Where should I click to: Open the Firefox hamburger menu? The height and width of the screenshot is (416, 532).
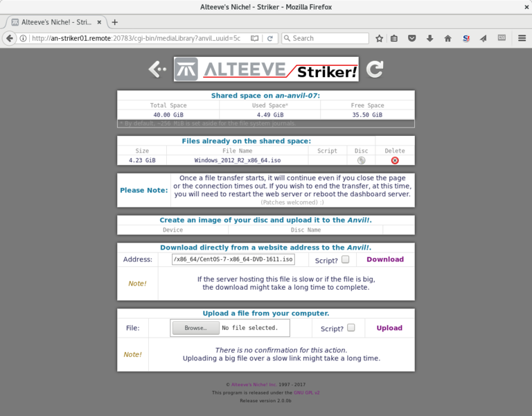(x=520, y=38)
